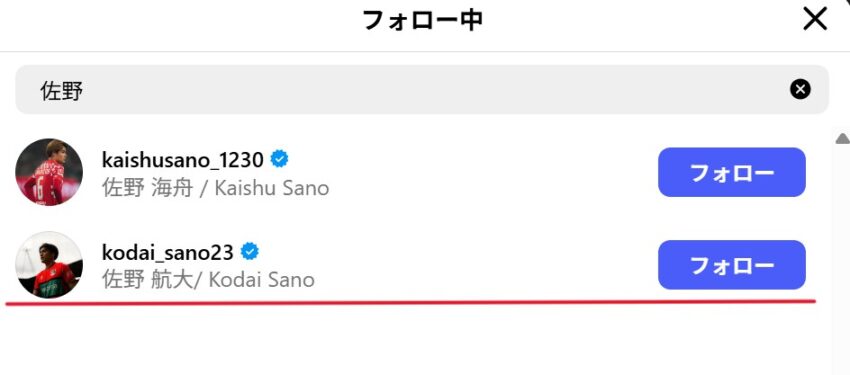Select the 佐野 海舟 / Kaishu Sano name
This screenshot has height=375, width=850.
pyautogui.click(x=215, y=189)
